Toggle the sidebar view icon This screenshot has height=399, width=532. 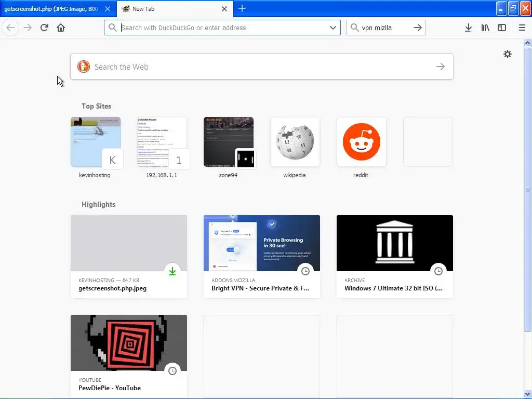502,28
